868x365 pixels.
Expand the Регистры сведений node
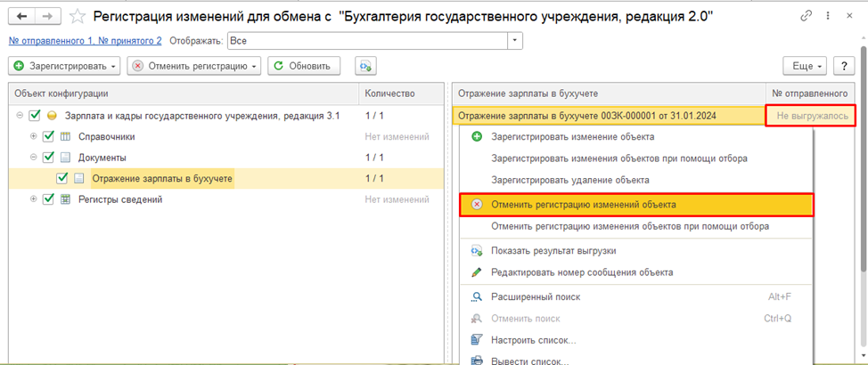pos(34,199)
